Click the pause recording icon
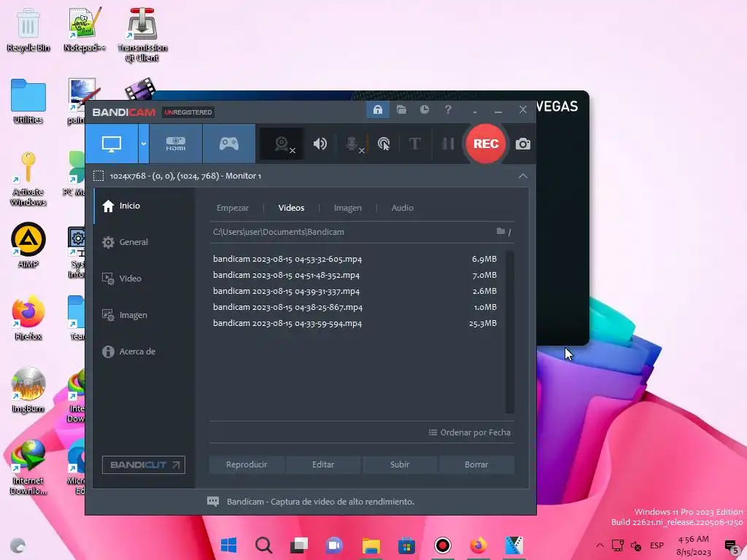The height and width of the screenshot is (560, 747). [x=448, y=144]
